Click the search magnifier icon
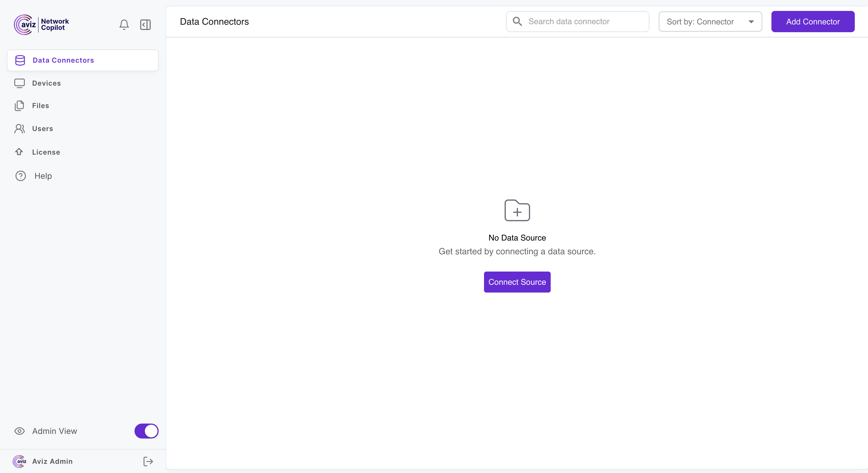This screenshot has height=473, width=868. 517,22
